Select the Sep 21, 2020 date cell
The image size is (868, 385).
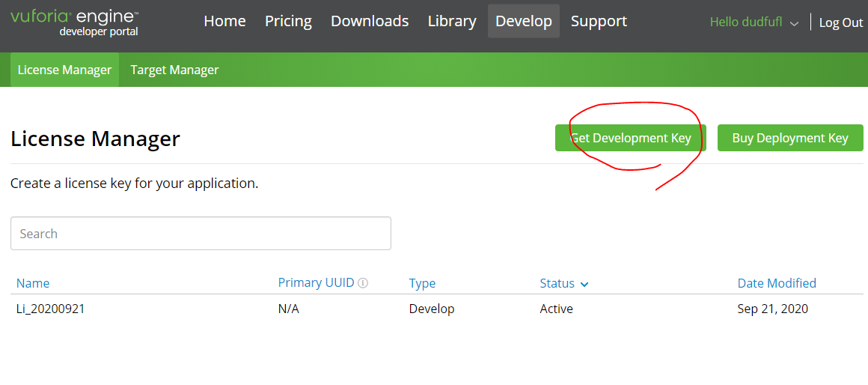(773, 309)
